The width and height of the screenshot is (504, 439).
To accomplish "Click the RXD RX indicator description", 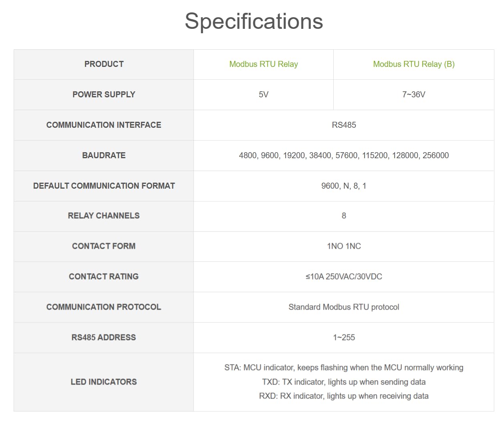I will (x=344, y=396).
